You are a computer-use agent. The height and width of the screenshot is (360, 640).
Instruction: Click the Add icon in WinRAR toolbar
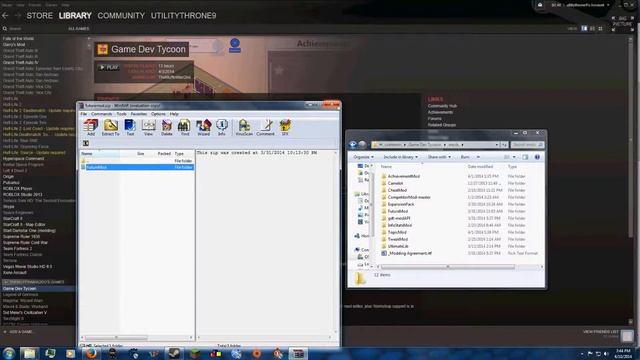(91, 127)
